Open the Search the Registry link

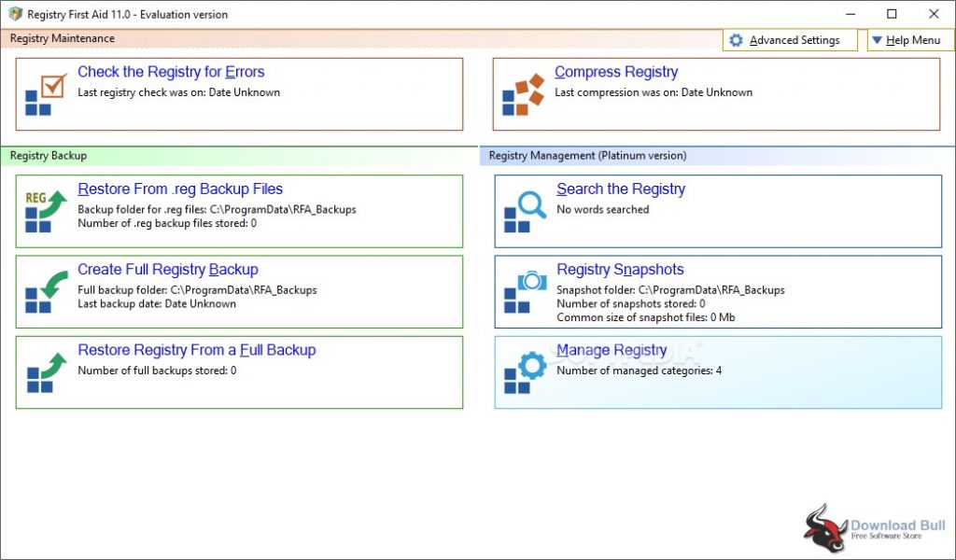point(621,189)
